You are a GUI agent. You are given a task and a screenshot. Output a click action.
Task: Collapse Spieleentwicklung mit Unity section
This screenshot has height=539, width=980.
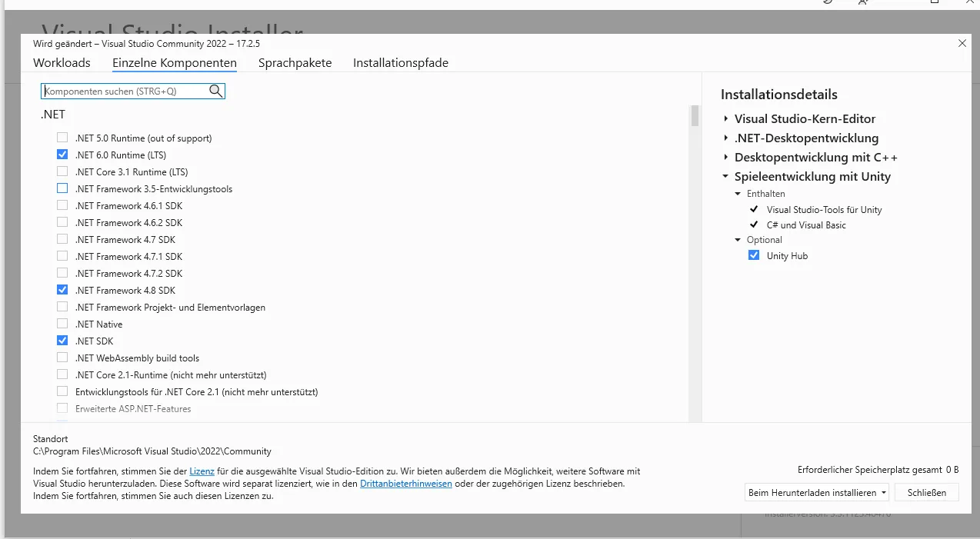(x=725, y=176)
